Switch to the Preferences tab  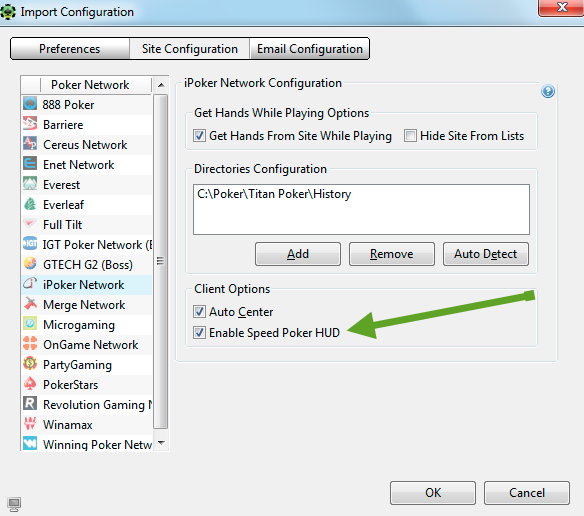click(x=70, y=49)
